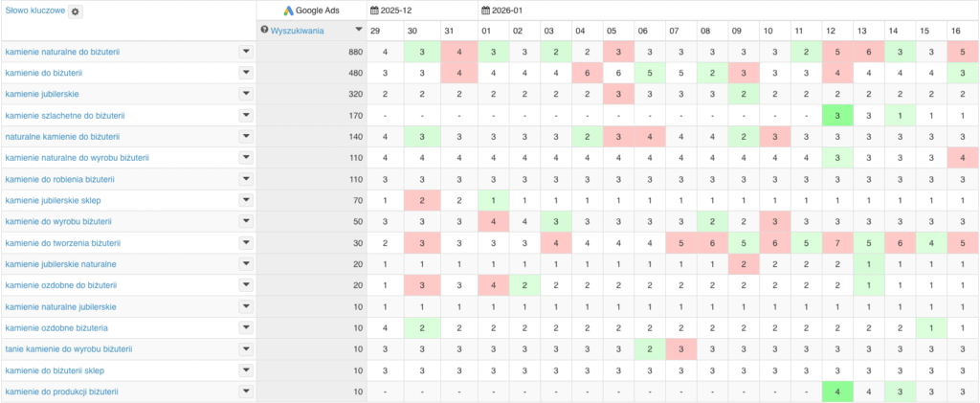Open dropdown for 'kamienie jubilerskie sklep'

[246, 200]
